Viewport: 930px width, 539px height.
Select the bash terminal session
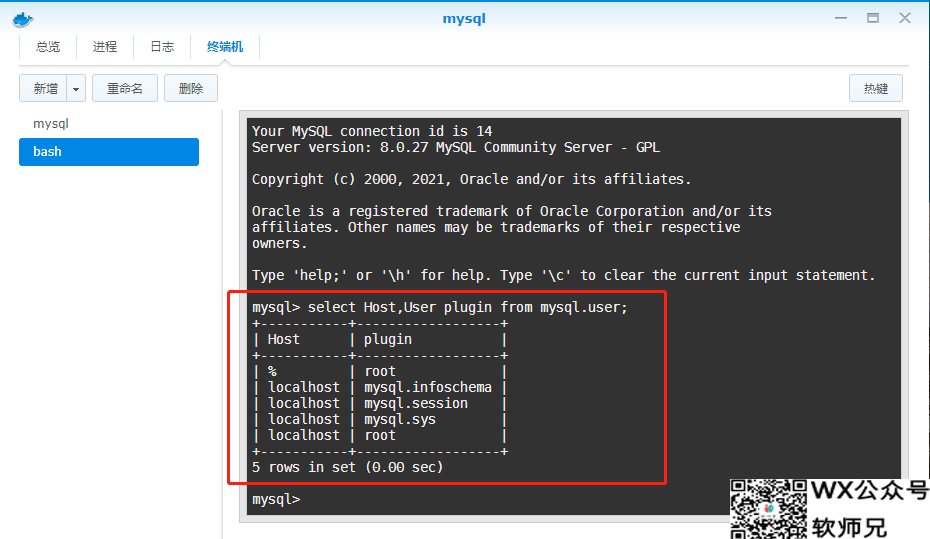(109, 152)
